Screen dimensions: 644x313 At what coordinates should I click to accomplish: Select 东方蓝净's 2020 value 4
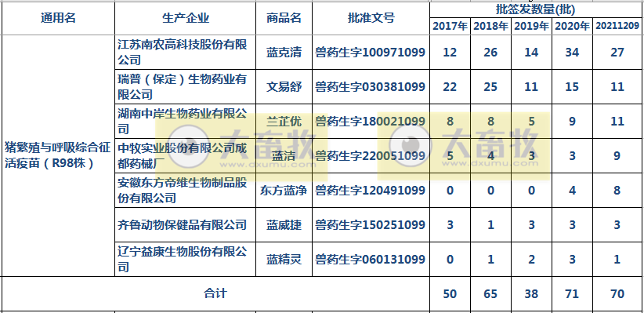coord(572,191)
